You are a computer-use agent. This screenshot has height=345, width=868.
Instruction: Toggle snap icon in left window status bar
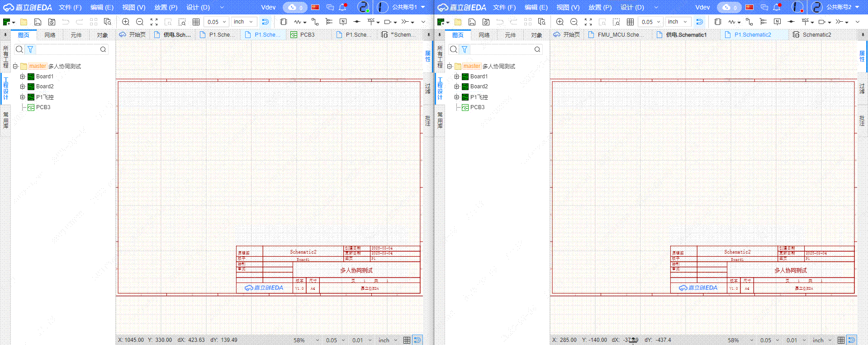pyautogui.click(x=417, y=340)
